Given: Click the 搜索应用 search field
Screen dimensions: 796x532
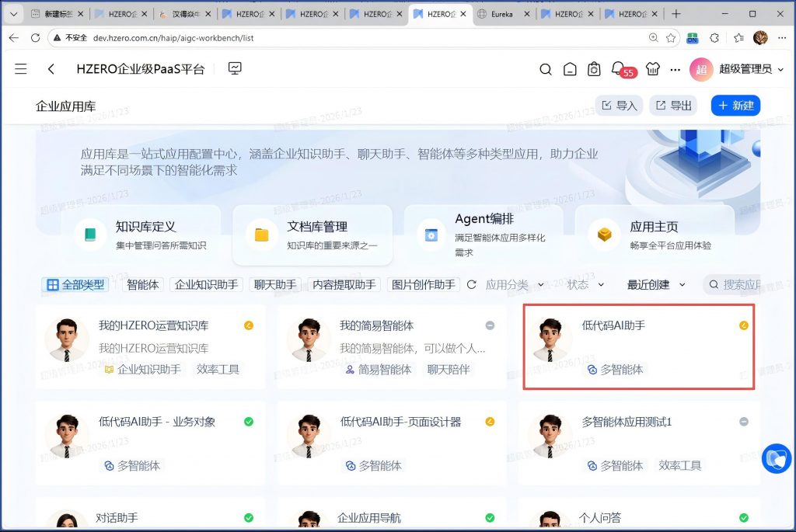Looking at the screenshot, I should point(738,285).
